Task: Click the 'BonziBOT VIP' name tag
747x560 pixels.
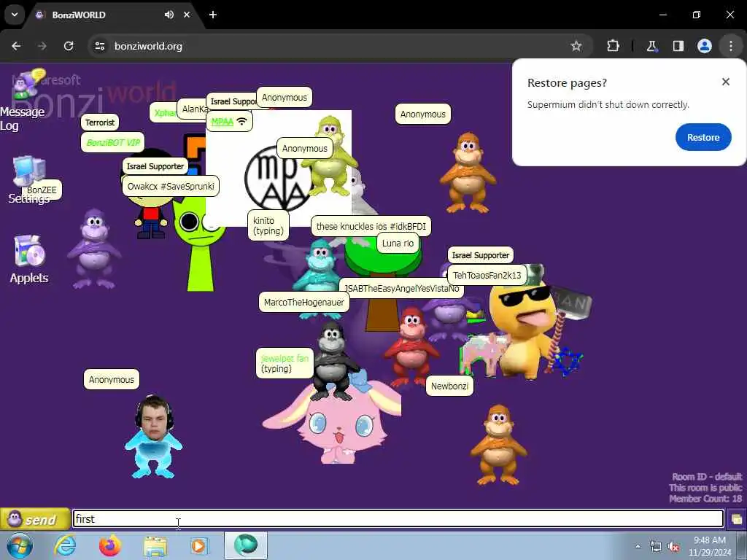Action: [x=113, y=142]
